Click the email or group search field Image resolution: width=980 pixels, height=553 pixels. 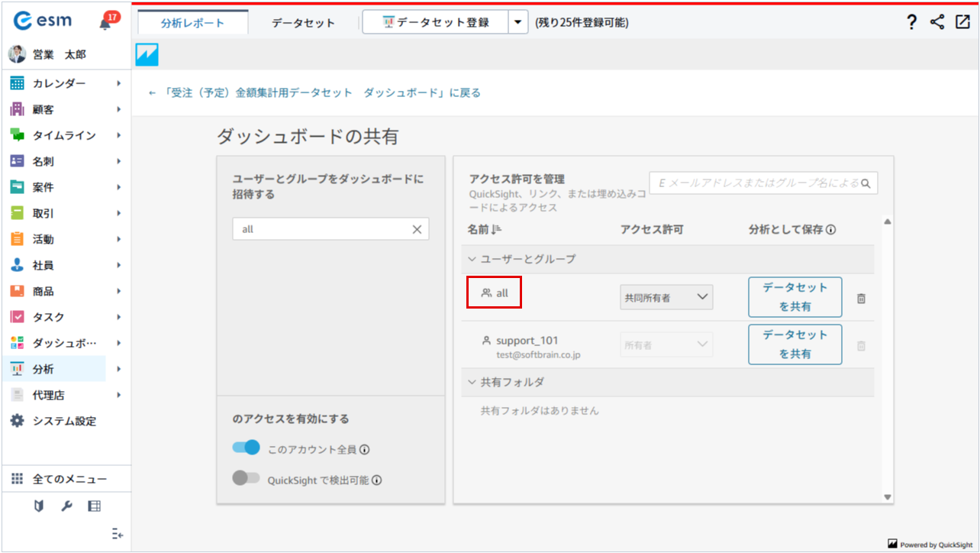coord(756,183)
